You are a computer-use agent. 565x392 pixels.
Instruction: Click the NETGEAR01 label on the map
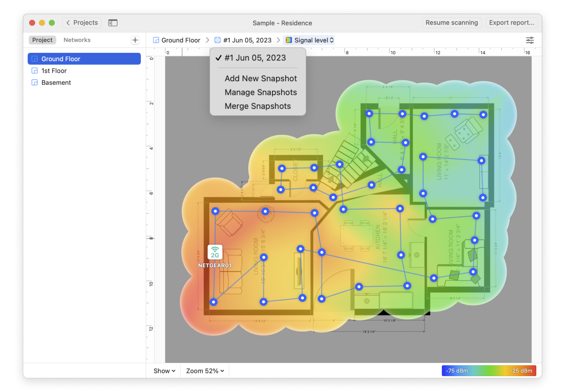click(x=215, y=265)
